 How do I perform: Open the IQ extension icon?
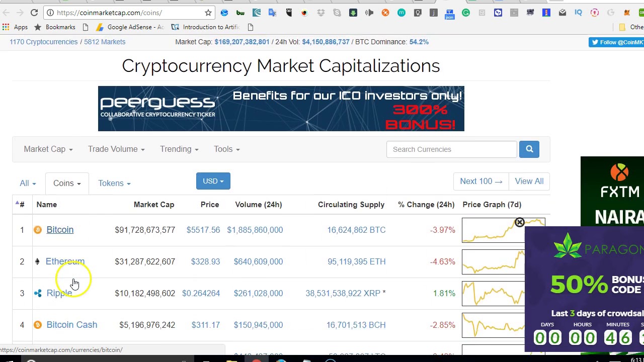(x=579, y=13)
